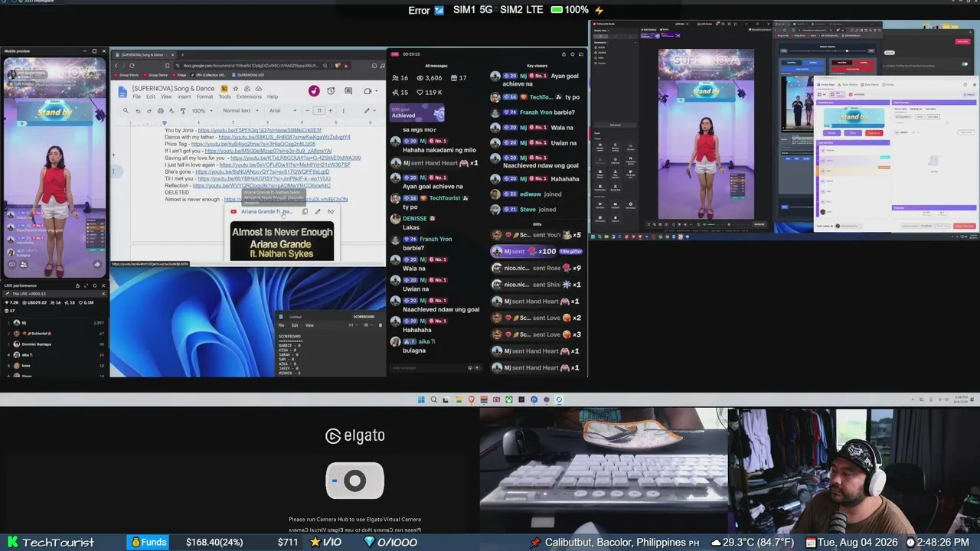
Task: Remove link in the Ariana Grande preview card
Action: click(x=331, y=212)
